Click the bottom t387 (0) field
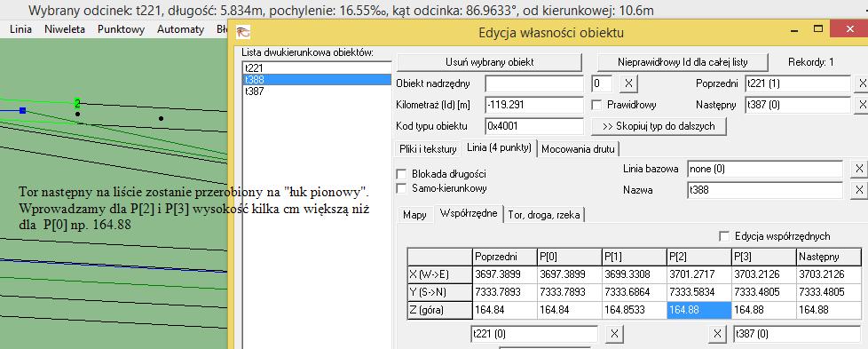The height and width of the screenshot is (349, 868). 797,334
